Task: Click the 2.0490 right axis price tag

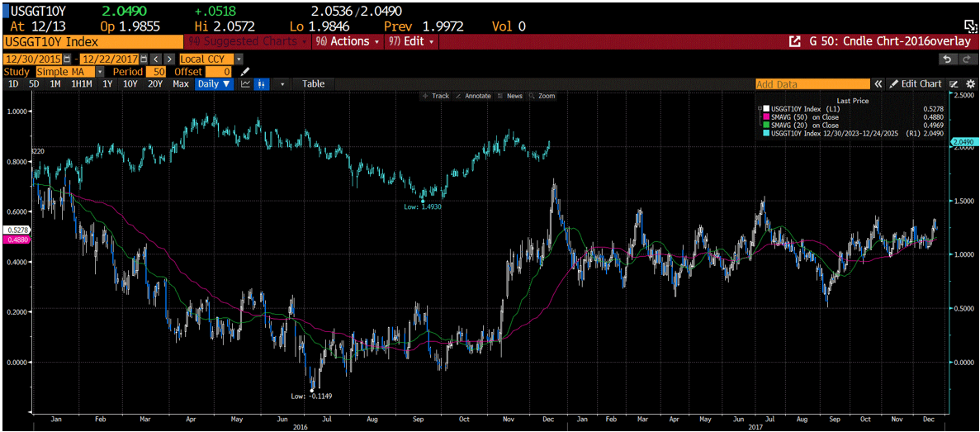Action: tap(963, 143)
